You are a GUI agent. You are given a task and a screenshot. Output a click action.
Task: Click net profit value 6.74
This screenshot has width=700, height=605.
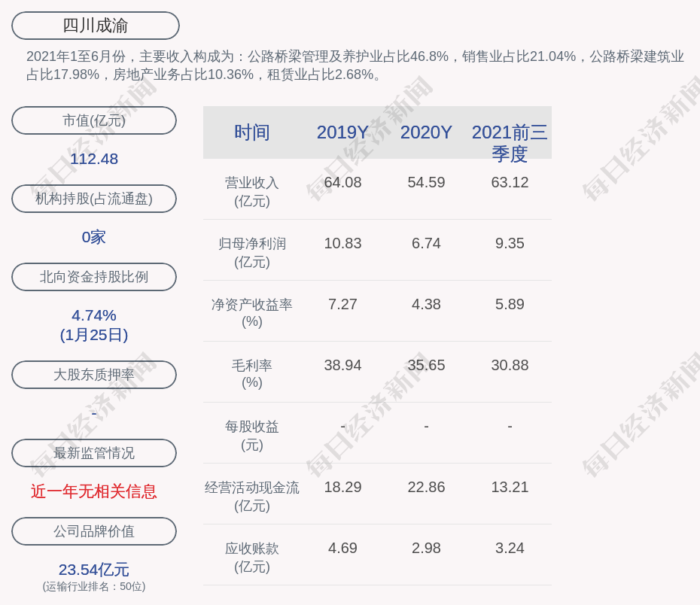click(426, 243)
